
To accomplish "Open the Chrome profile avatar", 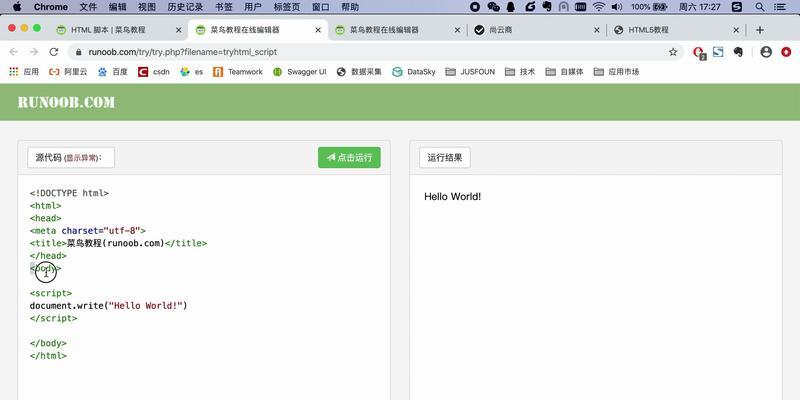I will [x=766, y=52].
